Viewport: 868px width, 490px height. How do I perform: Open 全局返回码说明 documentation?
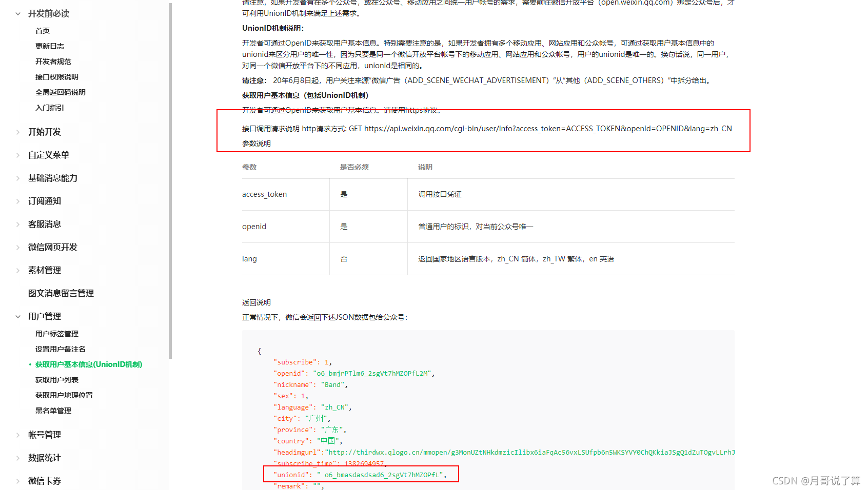click(60, 92)
